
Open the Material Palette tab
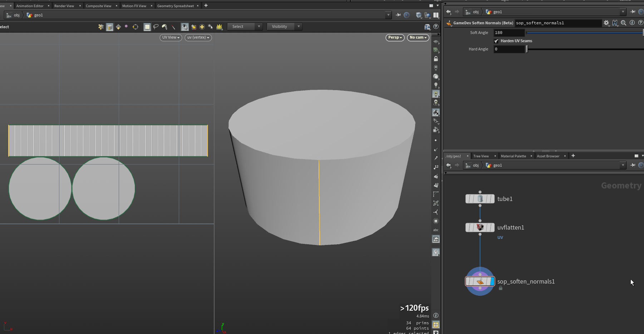513,156
